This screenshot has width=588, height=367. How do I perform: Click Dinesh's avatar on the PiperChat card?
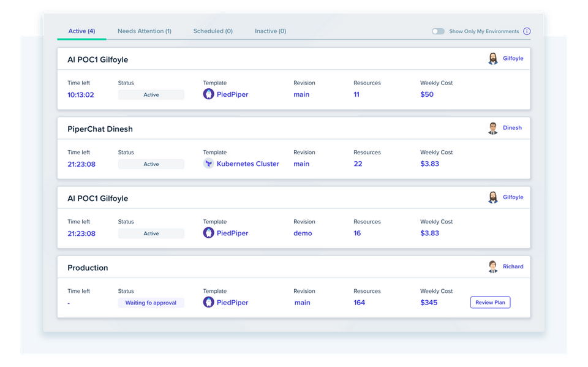pos(493,128)
